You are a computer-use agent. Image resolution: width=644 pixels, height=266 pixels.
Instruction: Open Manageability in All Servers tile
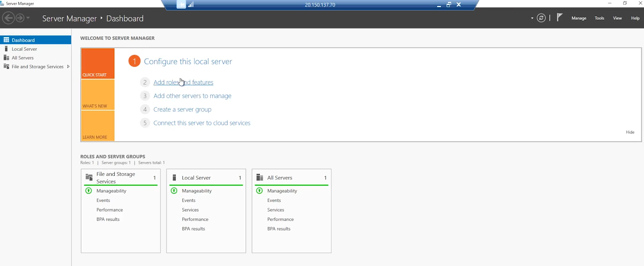[282, 191]
